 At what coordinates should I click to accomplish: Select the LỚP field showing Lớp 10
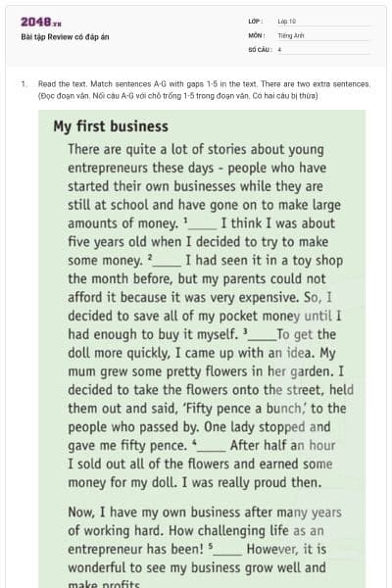pyautogui.click(x=323, y=22)
